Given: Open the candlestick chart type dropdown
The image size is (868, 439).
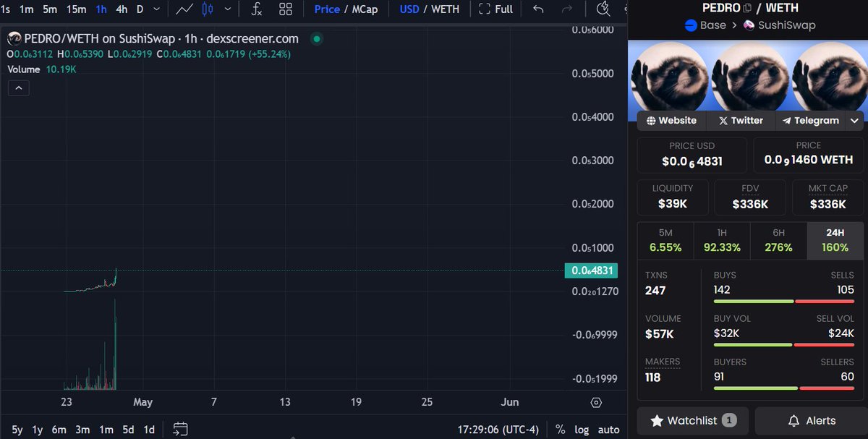Looking at the screenshot, I should pyautogui.click(x=228, y=9).
